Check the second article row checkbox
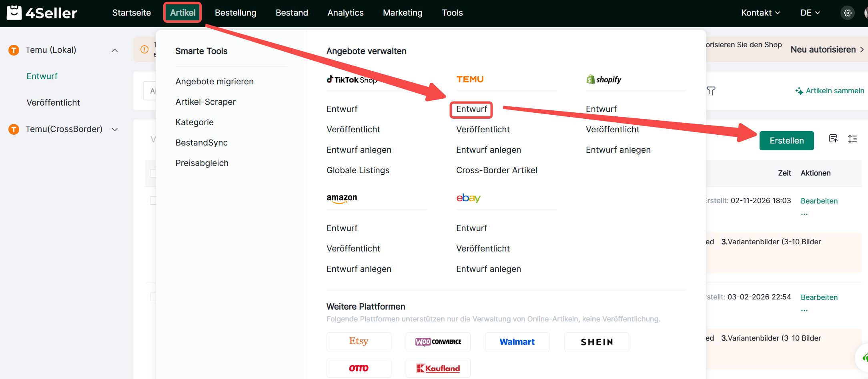Screen dimensions: 868x379 tap(153, 297)
